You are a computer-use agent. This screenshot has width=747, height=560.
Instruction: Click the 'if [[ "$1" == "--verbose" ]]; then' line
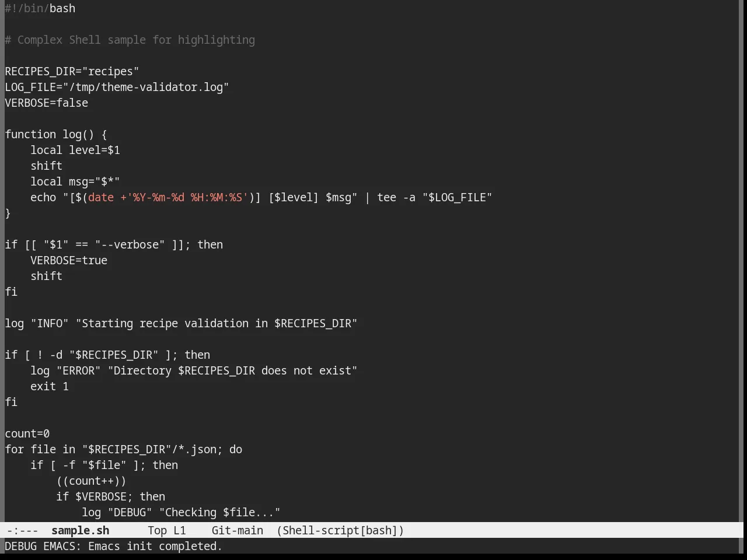coord(114,244)
